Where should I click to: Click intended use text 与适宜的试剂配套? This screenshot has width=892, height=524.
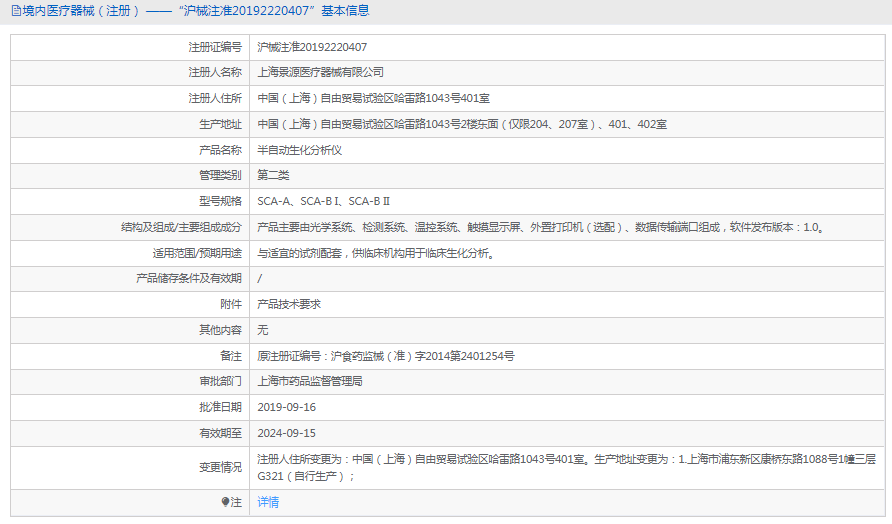[376, 253]
